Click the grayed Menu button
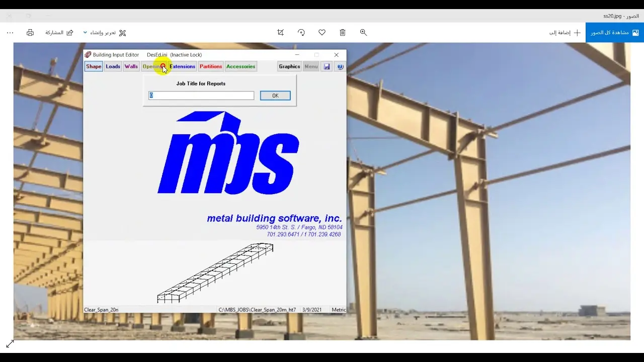 tap(311, 66)
